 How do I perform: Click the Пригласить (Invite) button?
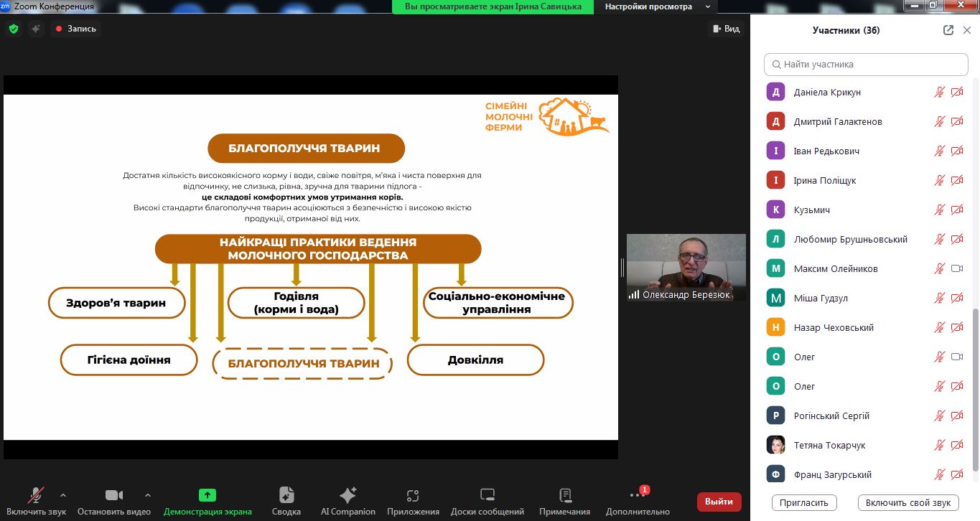[804, 502]
